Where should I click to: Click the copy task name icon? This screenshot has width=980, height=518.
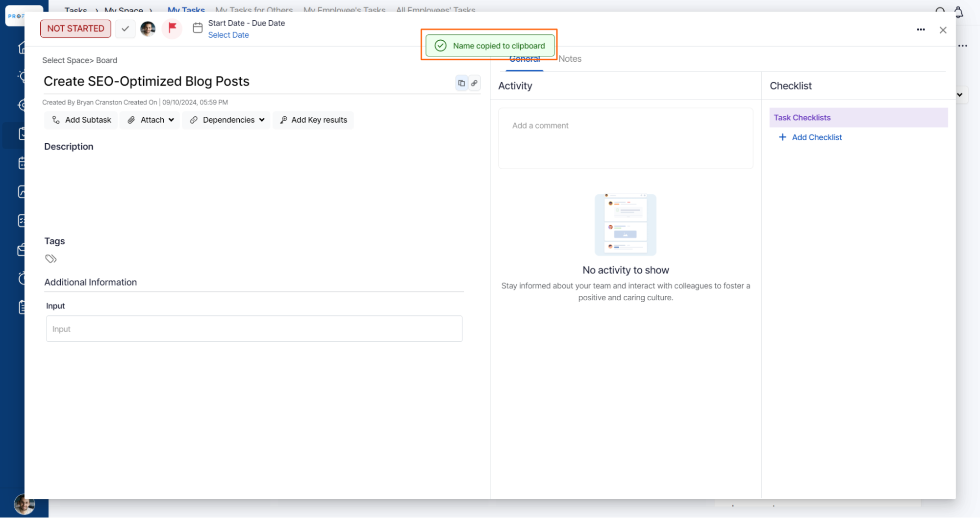[461, 83]
